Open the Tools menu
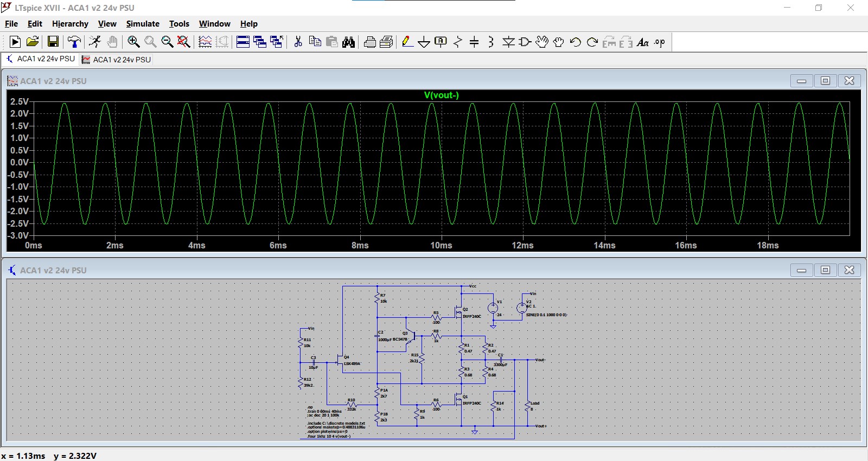This screenshot has width=868, height=461. click(x=179, y=24)
